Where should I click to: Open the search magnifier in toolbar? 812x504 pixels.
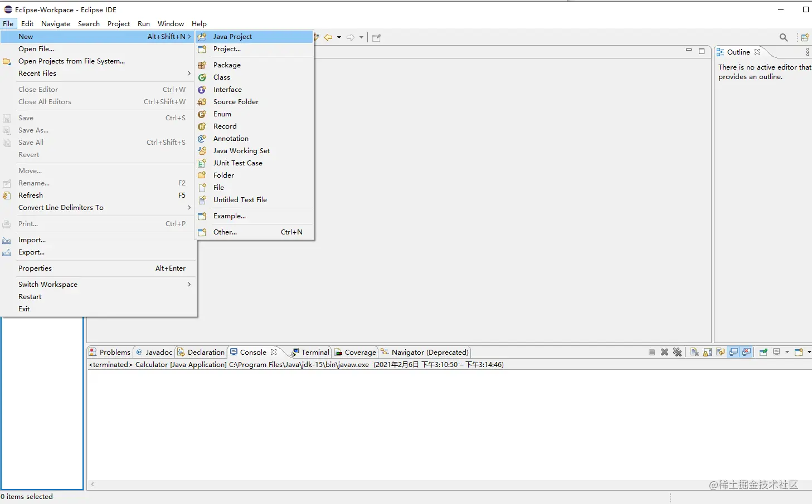coord(784,37)
